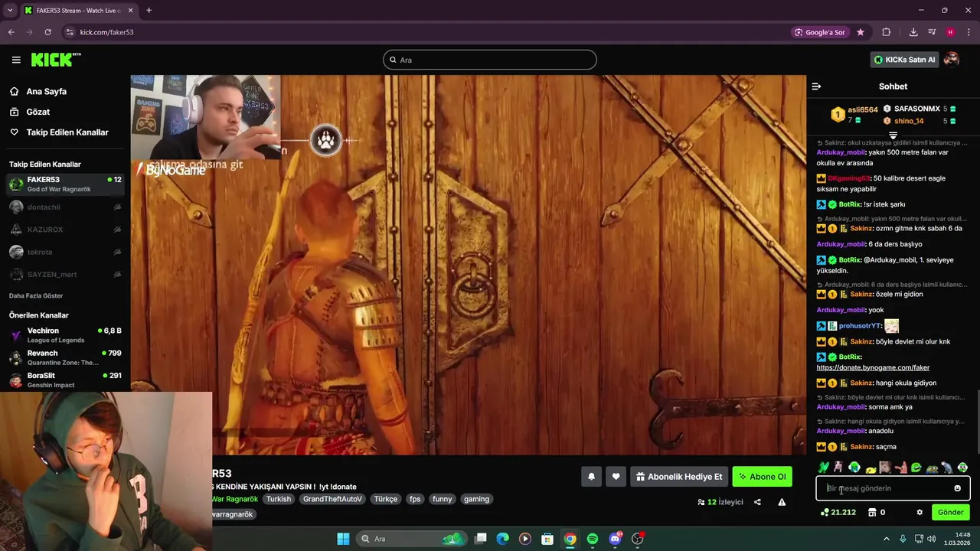Click the KICKs Satın Al button
This screenshot has width=980, height=551.
coord(904,60)
